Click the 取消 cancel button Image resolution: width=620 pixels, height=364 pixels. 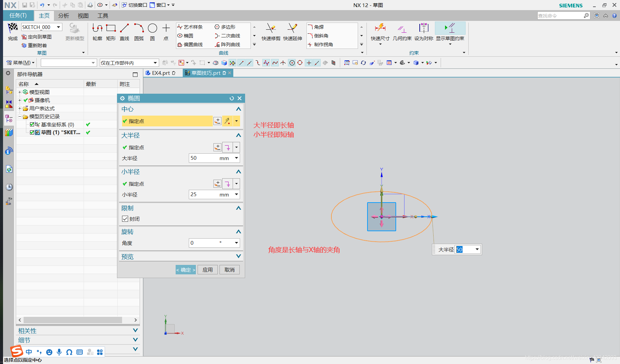[230, 270]
